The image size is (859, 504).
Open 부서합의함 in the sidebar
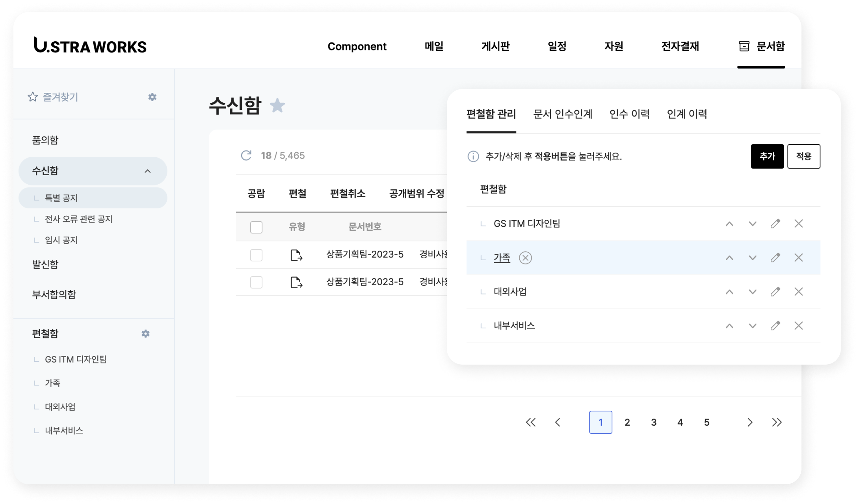(54, 294)
